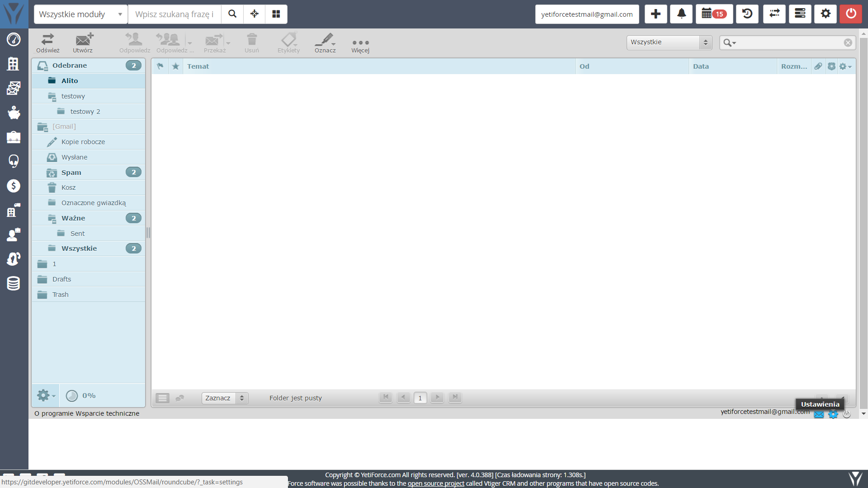Click O programie link
Screen dimensions: 868x488
(x=54, y=413)
